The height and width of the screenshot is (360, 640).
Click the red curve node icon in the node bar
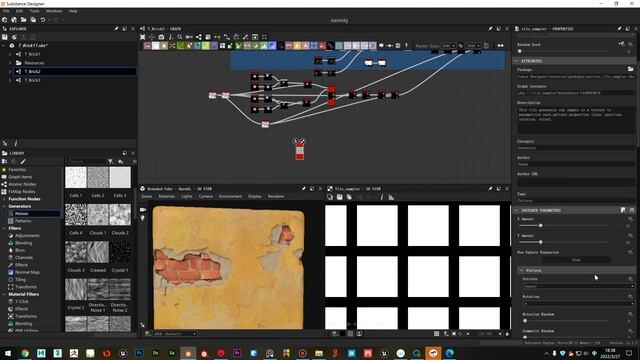(322, 46)
